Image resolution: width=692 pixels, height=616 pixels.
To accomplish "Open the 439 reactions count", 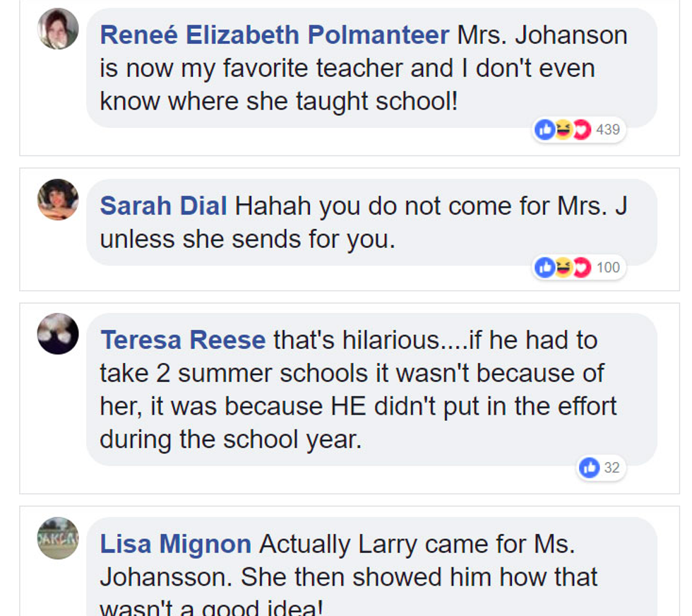I will [608, 129].
